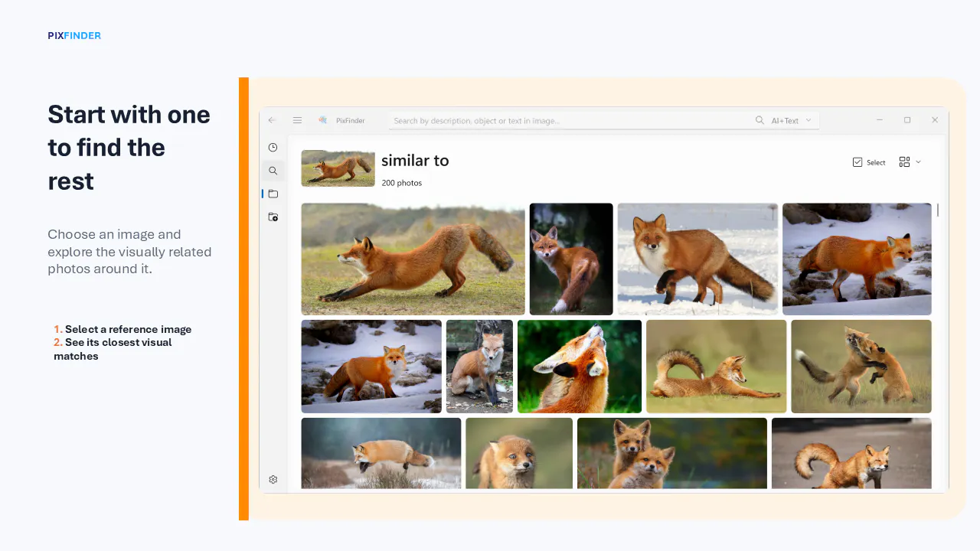980x551 pixels.
Task: Click the vertical scrollbar of photo grid
Action: coord(937,210)
